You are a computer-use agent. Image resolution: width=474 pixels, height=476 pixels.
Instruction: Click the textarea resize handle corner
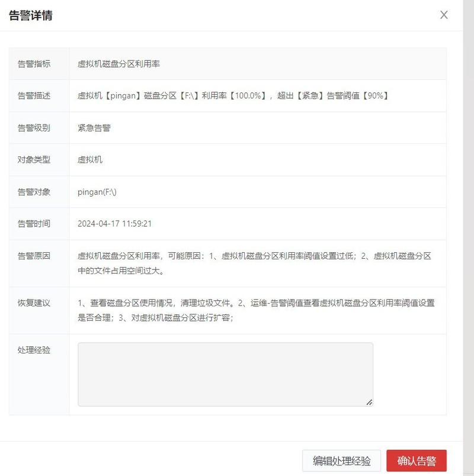click(x=371, y=401)
